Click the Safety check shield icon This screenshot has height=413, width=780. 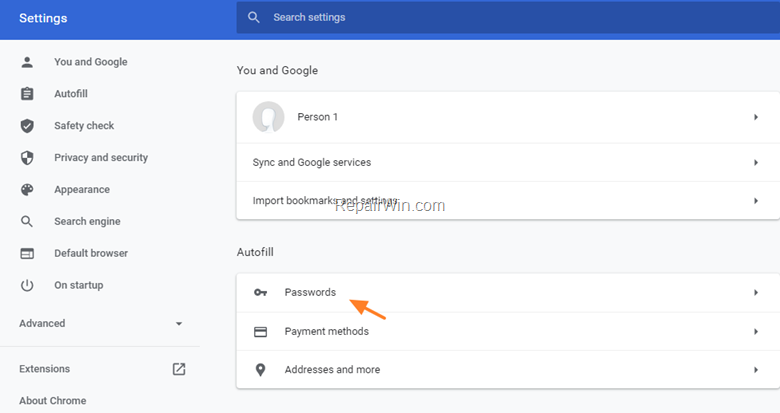click(27, 126)
